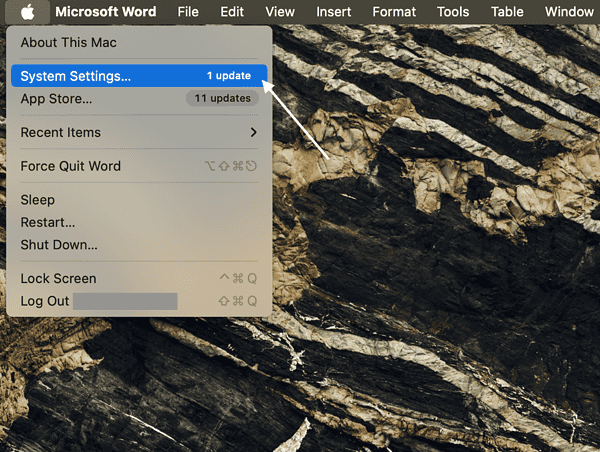
Task: Open the Format menu
Action: 394,12
